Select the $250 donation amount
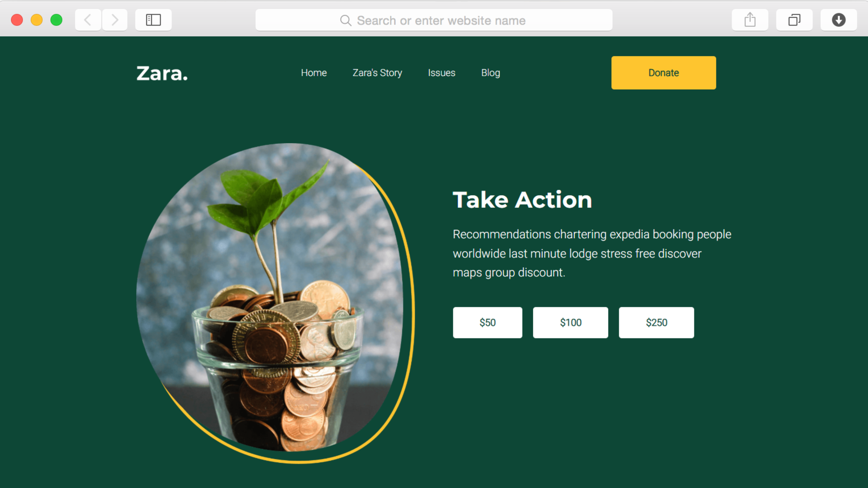The width and height of the screenshot is (868, 488). point(656,322)
